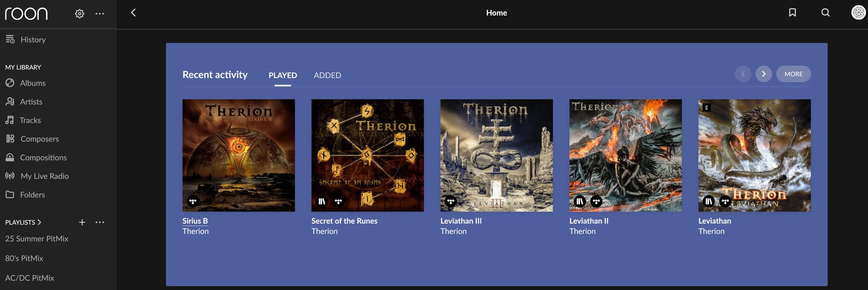Open the Playlists three-dot options menu
This screenshot has height=290, width=868.
click(x=100, y=222)
